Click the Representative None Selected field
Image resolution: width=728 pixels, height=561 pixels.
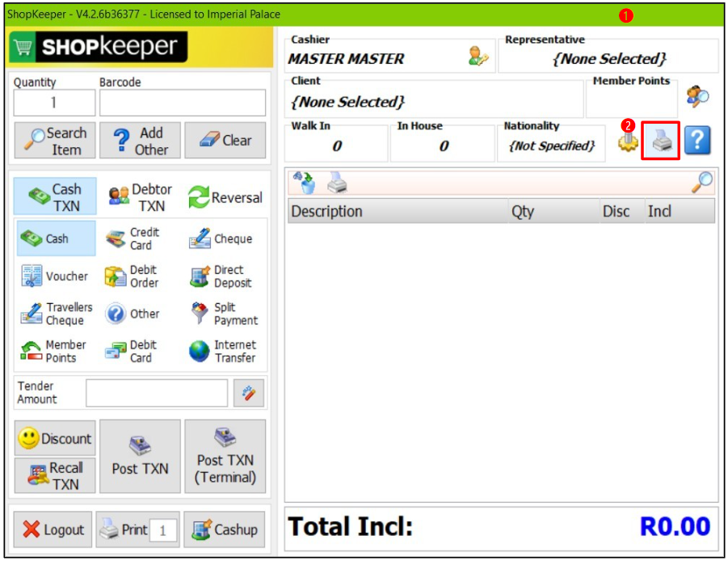coord(608,59)
